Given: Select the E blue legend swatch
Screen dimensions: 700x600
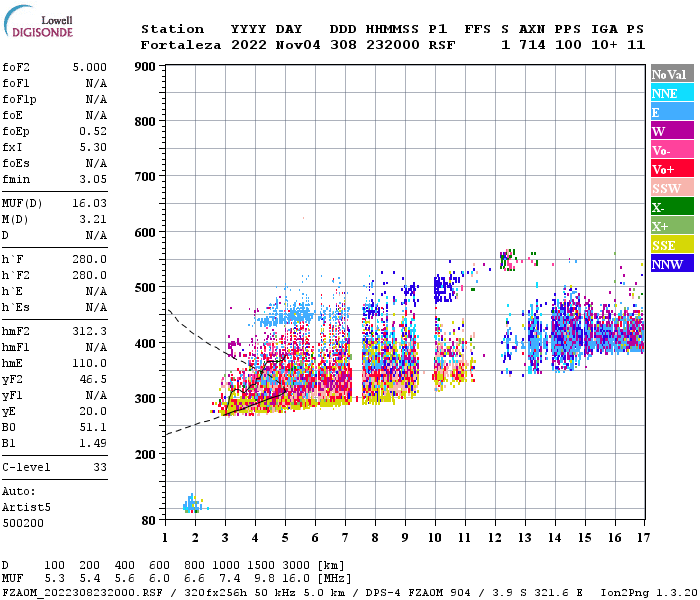Looking at the screenshot, I should [672, 112].
